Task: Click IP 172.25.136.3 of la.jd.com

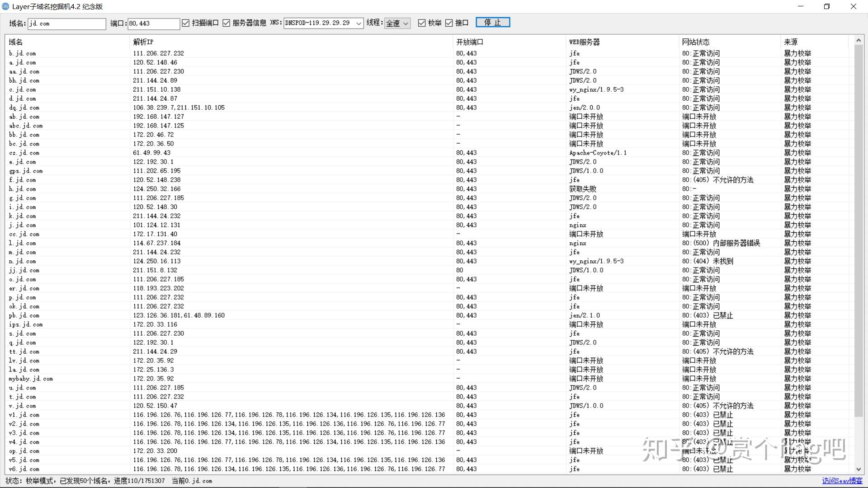Action: coord(153,370)
